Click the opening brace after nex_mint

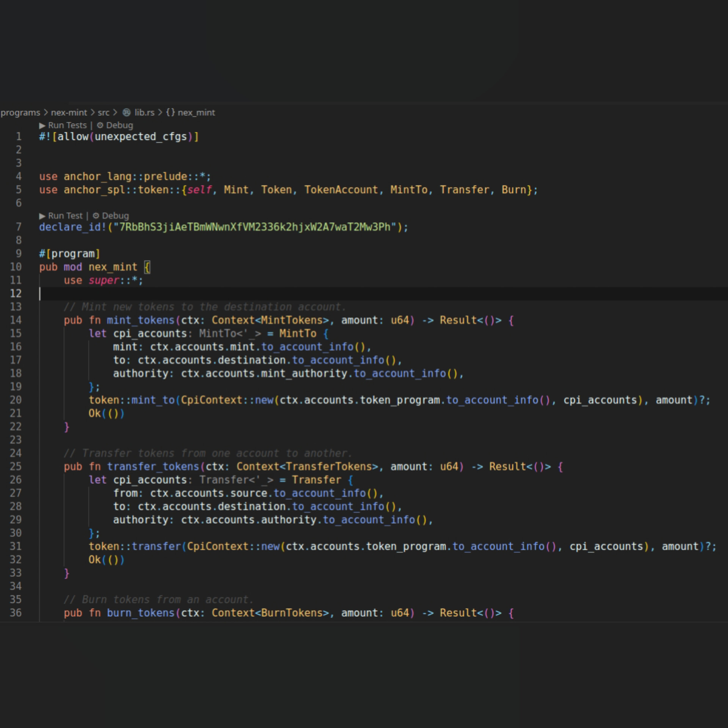pyautogui.click(x=147, y=267)
